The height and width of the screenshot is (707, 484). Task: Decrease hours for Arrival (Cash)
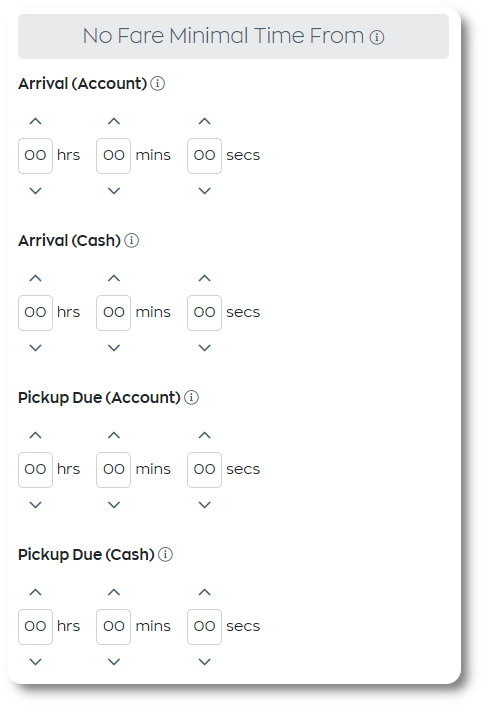[35, 348]
